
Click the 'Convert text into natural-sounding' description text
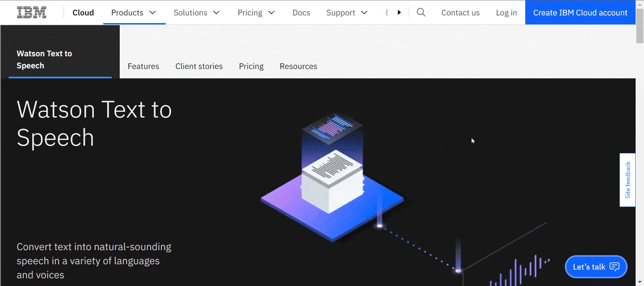pyautogui.click(x=94, y=261)
